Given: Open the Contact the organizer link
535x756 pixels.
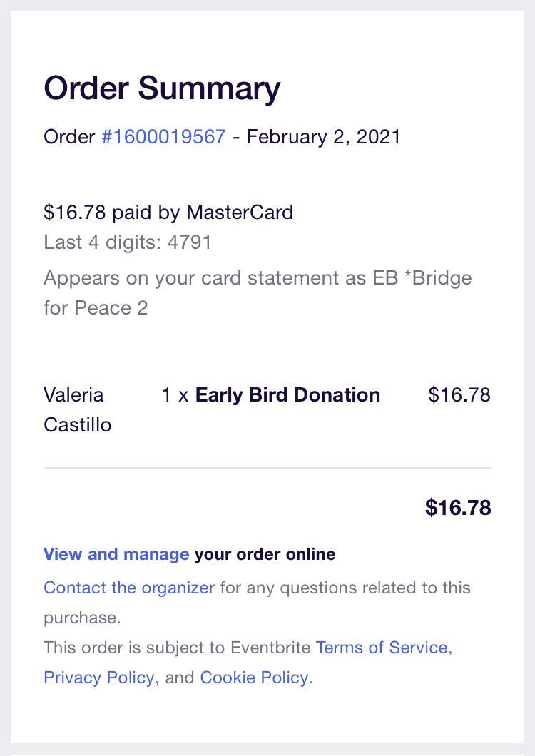Looking at the screenshot, I should [129, 588].
